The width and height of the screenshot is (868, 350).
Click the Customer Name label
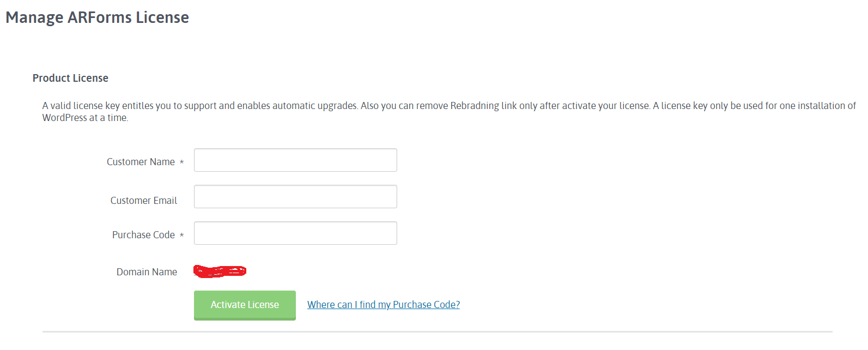pos(141,162)
